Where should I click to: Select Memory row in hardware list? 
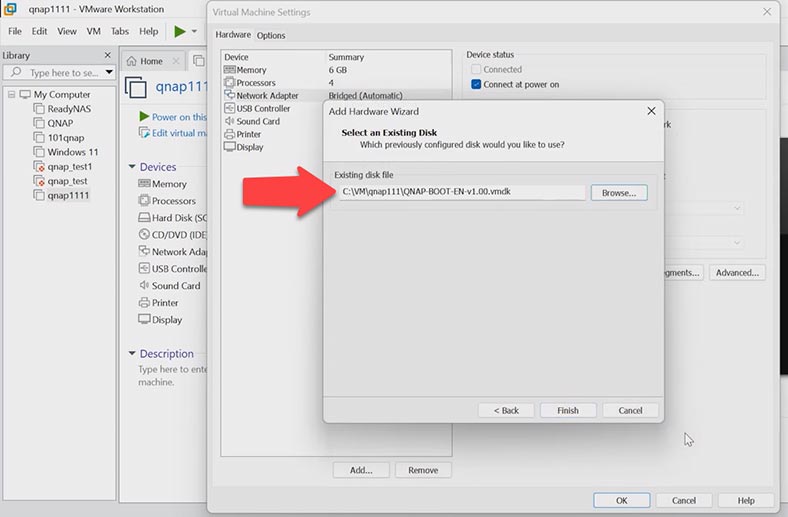pyautogui.click(x=336, y=70)
